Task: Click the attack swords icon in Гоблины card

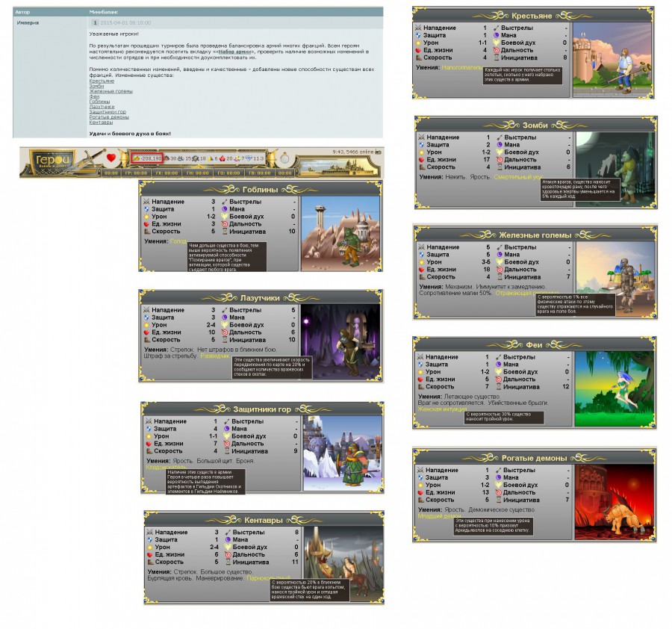Action: point(146,202)
